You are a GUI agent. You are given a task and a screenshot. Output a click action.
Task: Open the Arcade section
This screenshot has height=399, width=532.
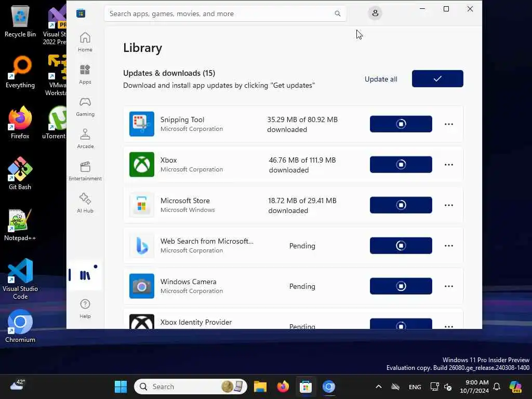click(85, 139)
